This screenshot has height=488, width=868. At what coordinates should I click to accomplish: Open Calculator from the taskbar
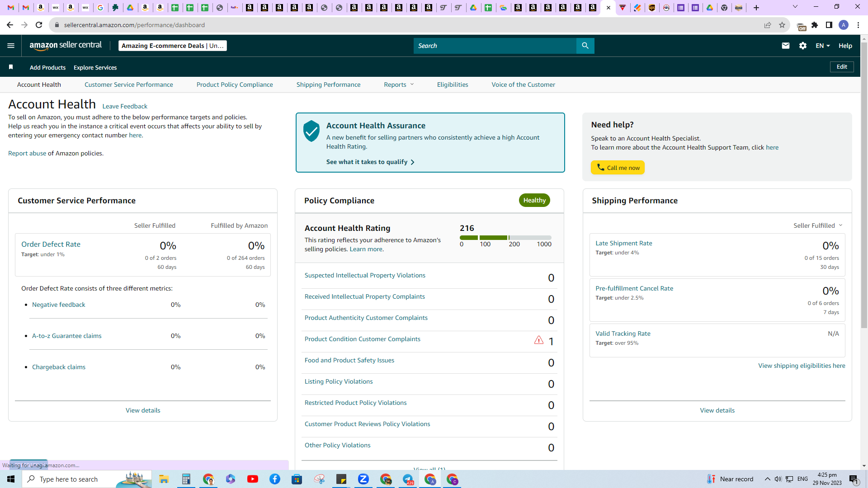(x=186, y=479)
